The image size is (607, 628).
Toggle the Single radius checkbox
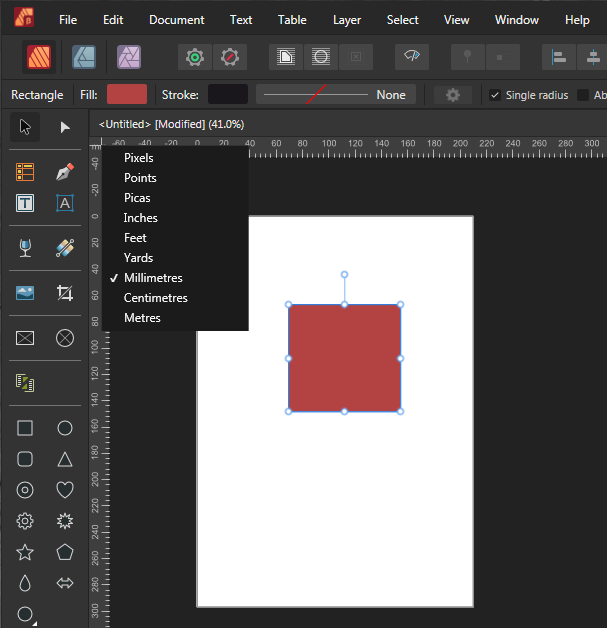495,95
